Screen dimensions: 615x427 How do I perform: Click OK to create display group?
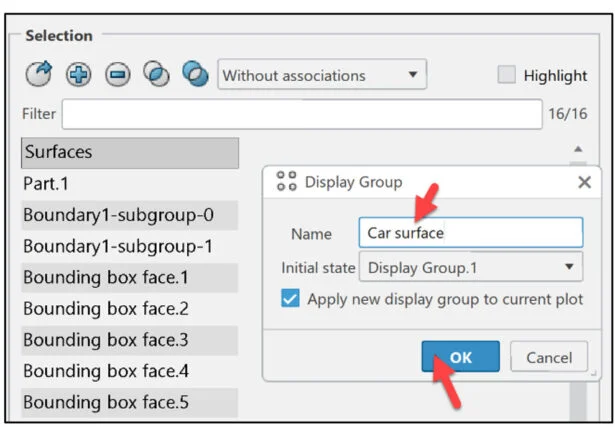pos(460,357)
